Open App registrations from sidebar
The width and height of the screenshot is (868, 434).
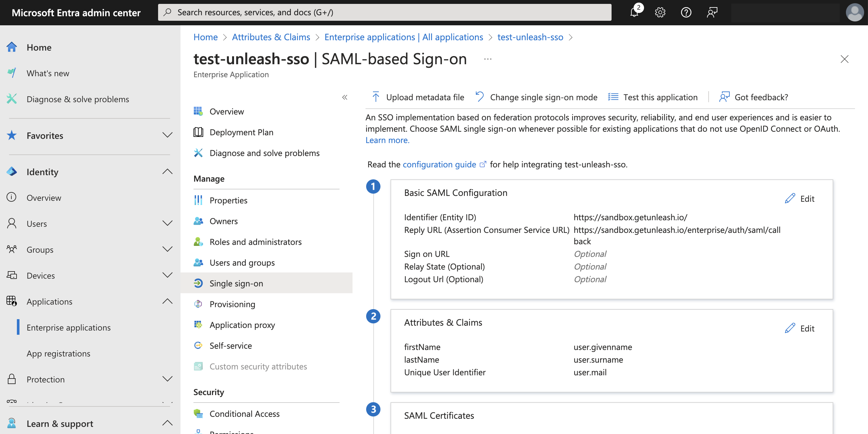(x=58, y=353)
